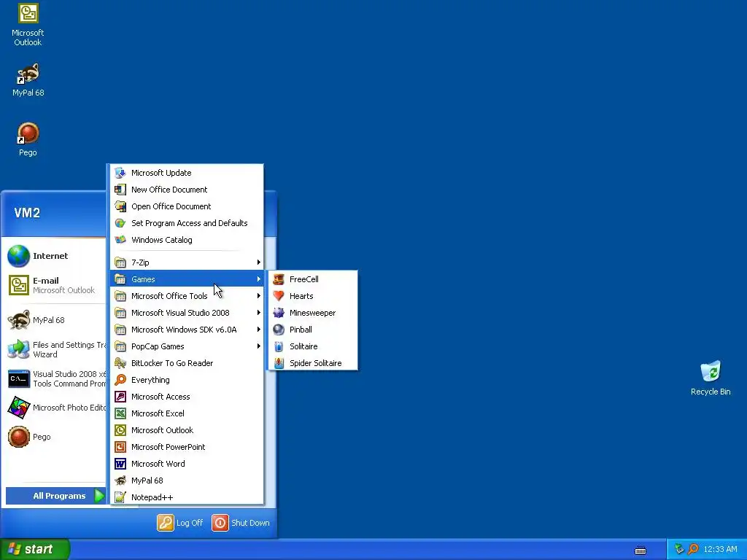The image size is (747, 560).
Task: Click the Safely Remove Hardware tray icon
Action: 679,549
